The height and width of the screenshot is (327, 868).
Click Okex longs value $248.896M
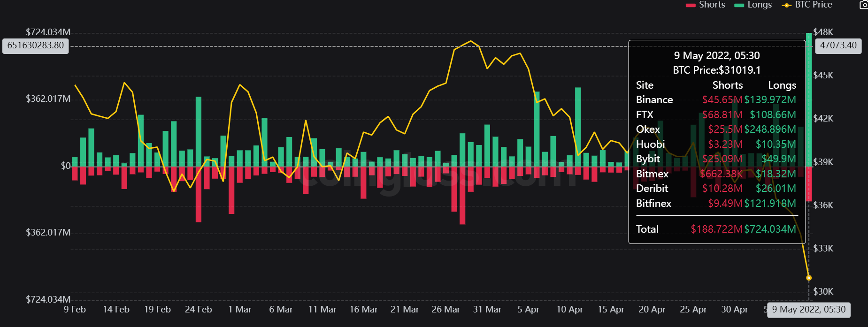[770, 129]
